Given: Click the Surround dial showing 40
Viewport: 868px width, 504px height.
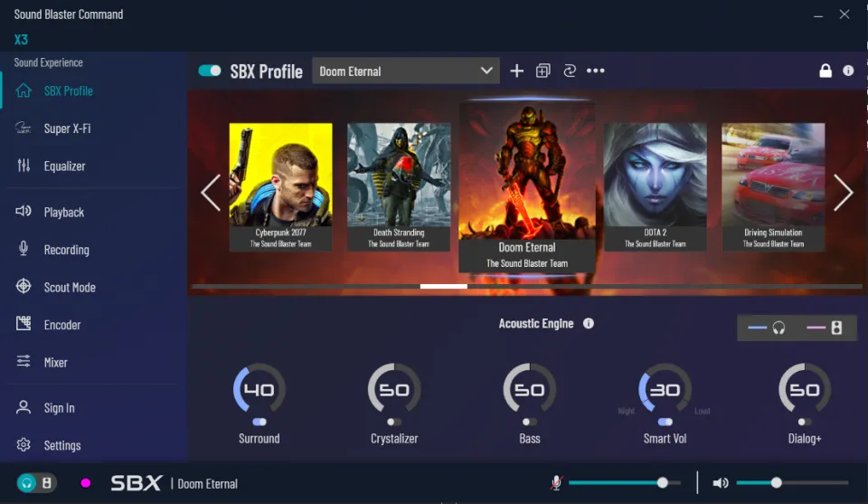Looking at the screenshot, I should click(259, 389).
